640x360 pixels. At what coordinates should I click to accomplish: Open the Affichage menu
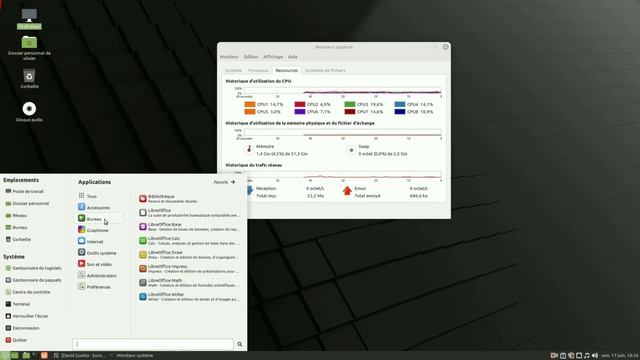[273, 57]
